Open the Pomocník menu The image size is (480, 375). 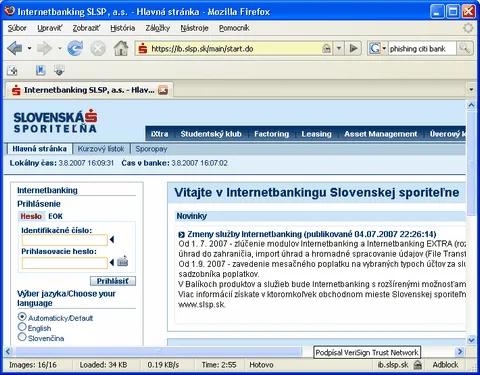pyautogui.click(x=234, y=28)
